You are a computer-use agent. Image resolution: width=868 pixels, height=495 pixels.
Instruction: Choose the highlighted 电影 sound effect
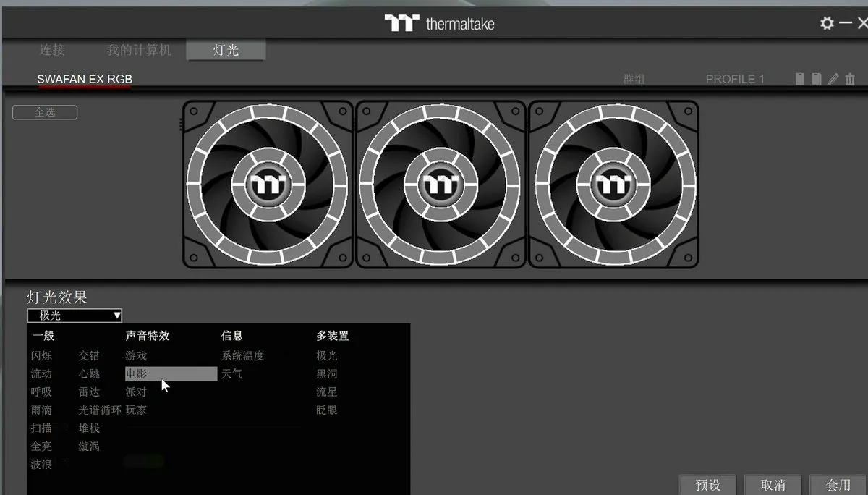[171, 374]
